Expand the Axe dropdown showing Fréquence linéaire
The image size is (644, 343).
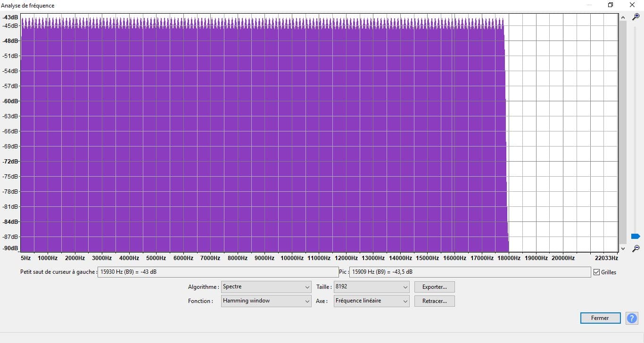point(372,301)
